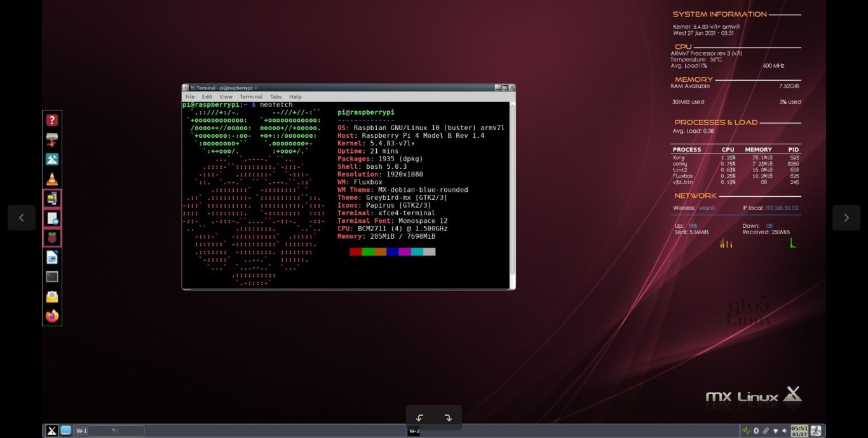Click the 'Memory: 285MiB / 7698MiB' line

pos(386,236)
